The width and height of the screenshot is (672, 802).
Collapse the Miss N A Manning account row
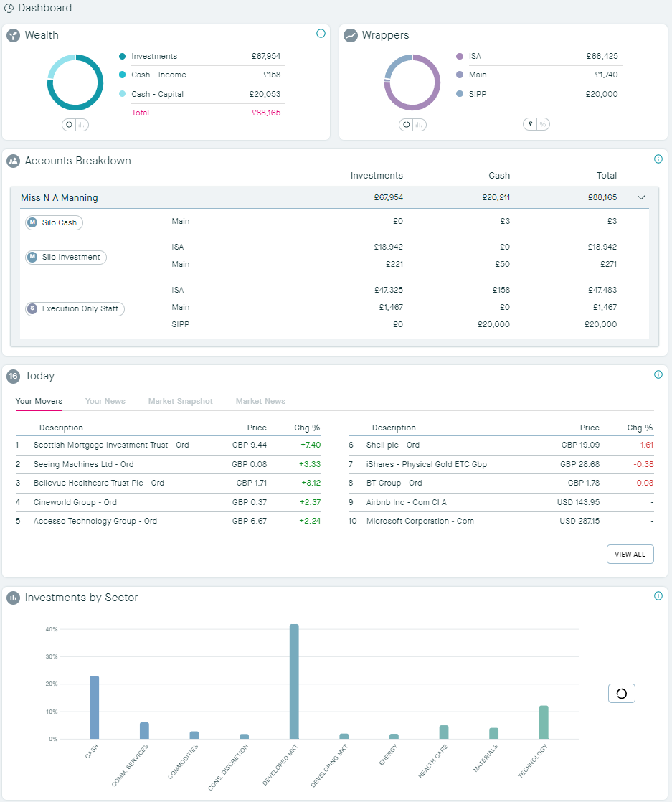pyautogui.click(x=641, y=197)
